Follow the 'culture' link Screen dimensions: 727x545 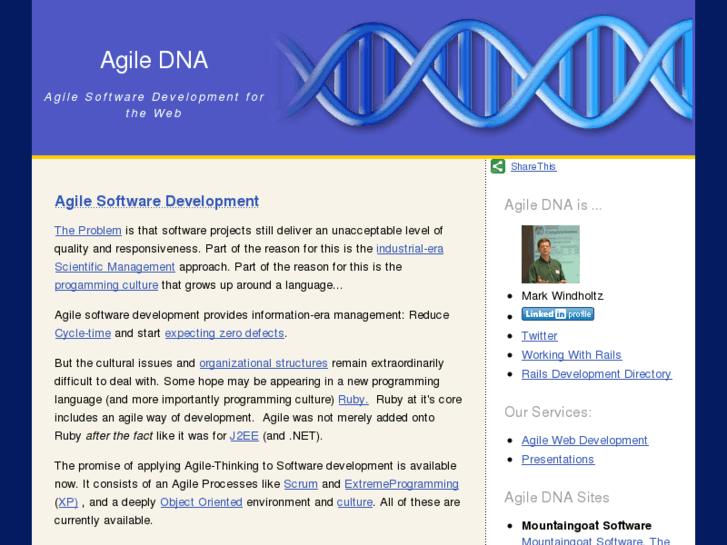[355, 502]
